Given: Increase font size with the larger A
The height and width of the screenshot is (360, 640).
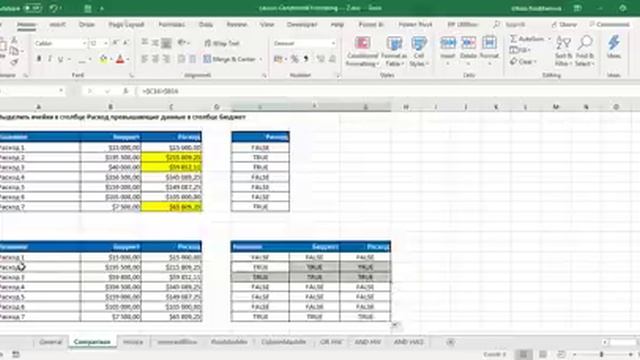Looking at the screenshot, I should pos(116,43).
